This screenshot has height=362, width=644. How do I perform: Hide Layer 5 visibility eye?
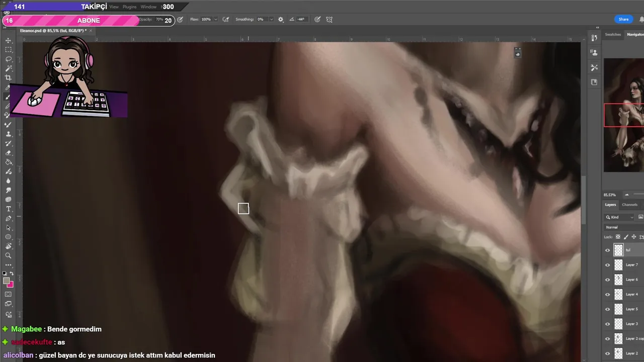click(607, 309)
